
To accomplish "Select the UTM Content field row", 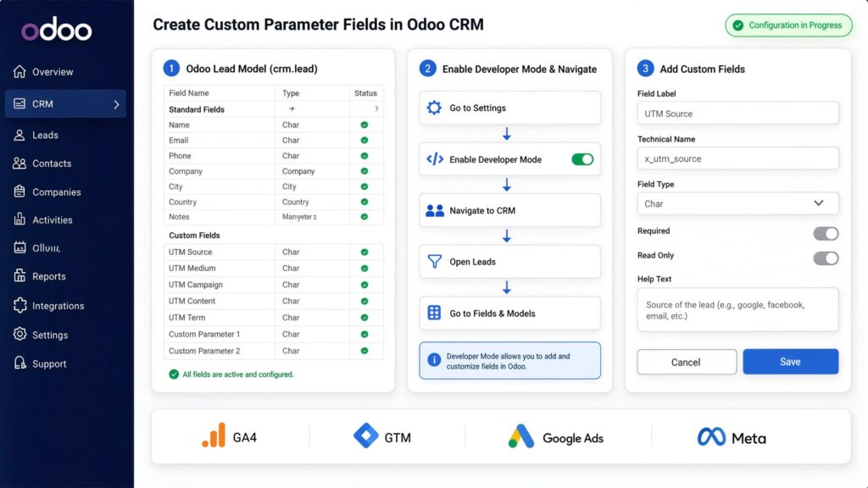I will tap(274, 301).
